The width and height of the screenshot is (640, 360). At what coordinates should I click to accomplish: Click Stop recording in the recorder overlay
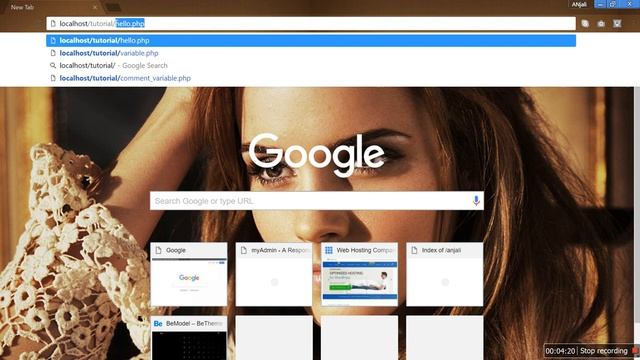[603, 351]
